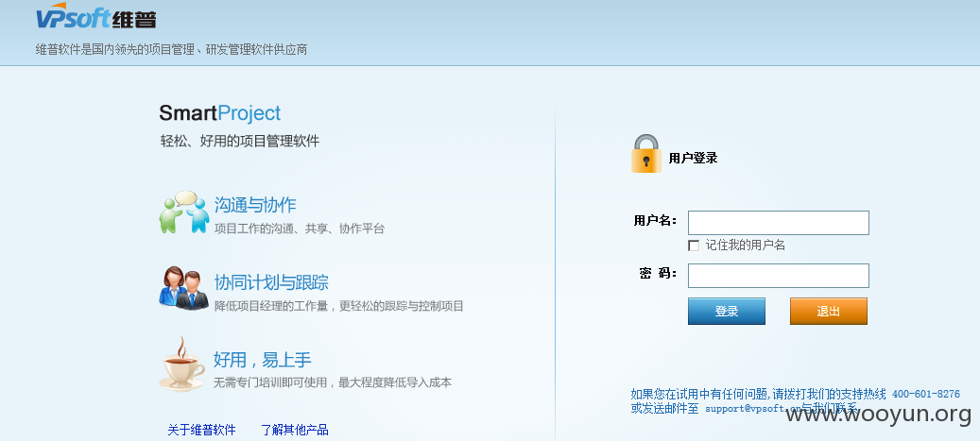Click the 用户登录 heading text
This screenshot has width=980, height=441.
[693, 158]
